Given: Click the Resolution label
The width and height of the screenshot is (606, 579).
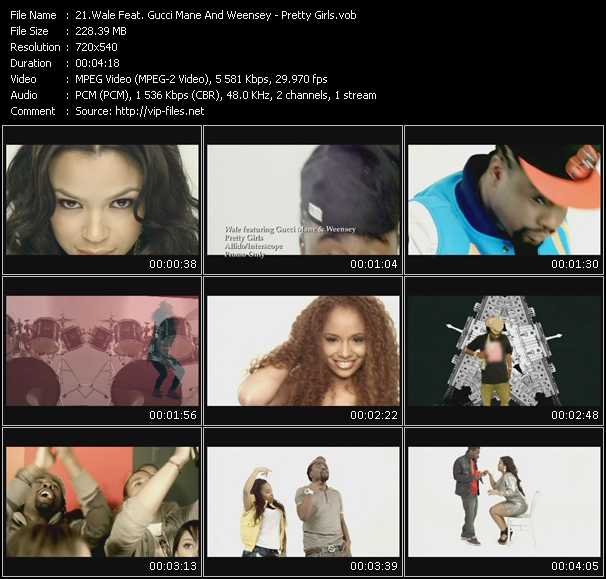Looking at the screenshot, I should tap(35, 47).
